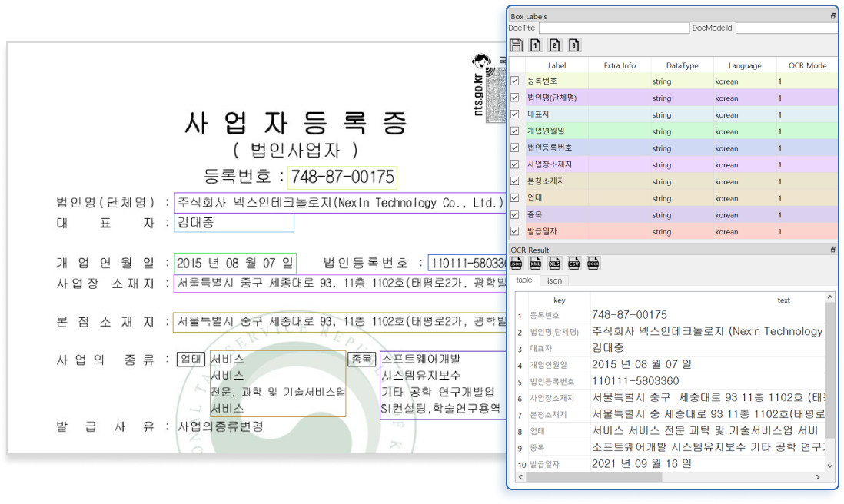This screenshot has height=504, width=844.
Task: Click the key column header in OCR Result
Action: pyautogui.click(x=560, y=300)
